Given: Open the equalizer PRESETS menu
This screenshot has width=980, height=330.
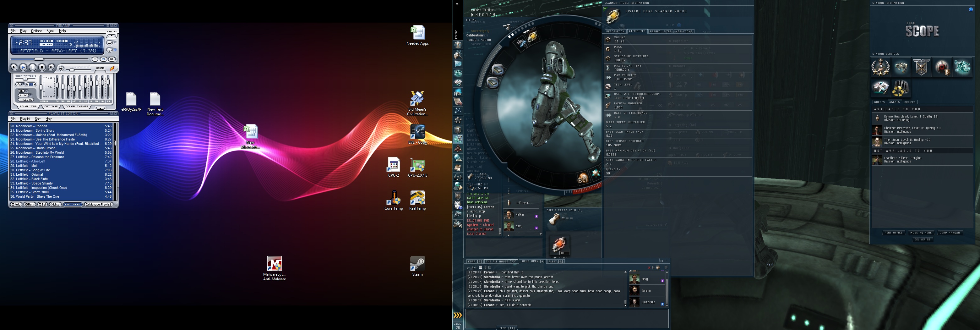Looking at the screenshot, I should coord(25,100).
